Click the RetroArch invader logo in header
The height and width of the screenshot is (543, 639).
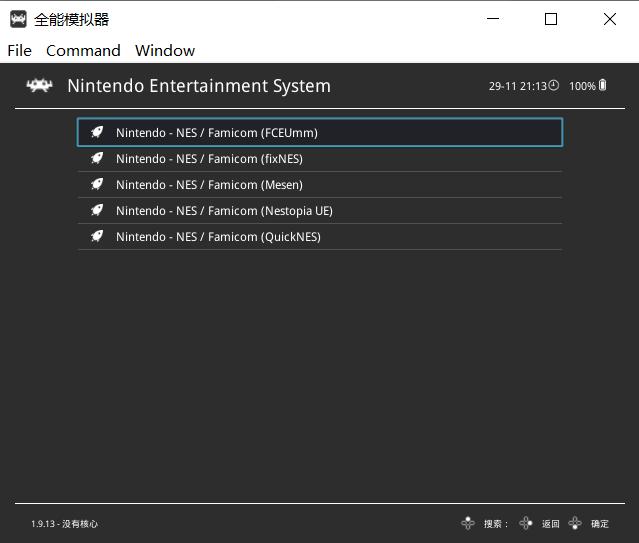click(39, 86)
